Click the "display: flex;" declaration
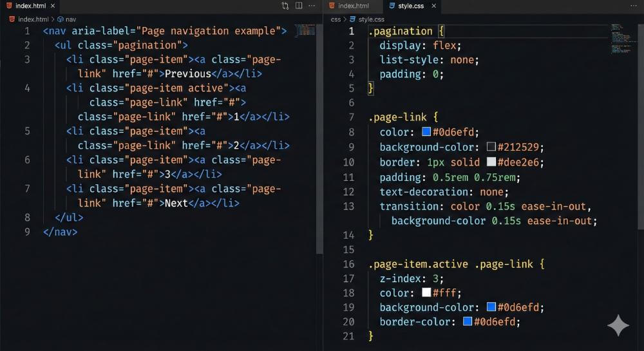The image size is (644, 351). coord(420,46)
